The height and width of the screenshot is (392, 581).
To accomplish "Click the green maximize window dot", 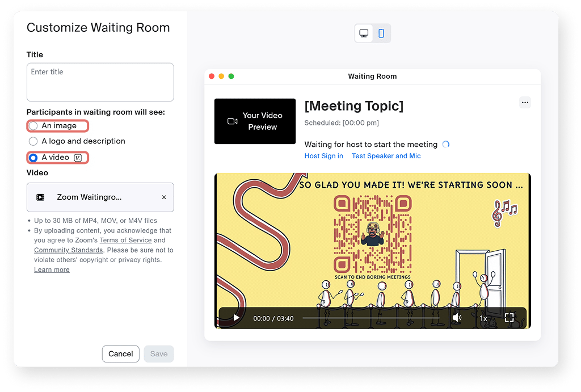I will (231, 77).
